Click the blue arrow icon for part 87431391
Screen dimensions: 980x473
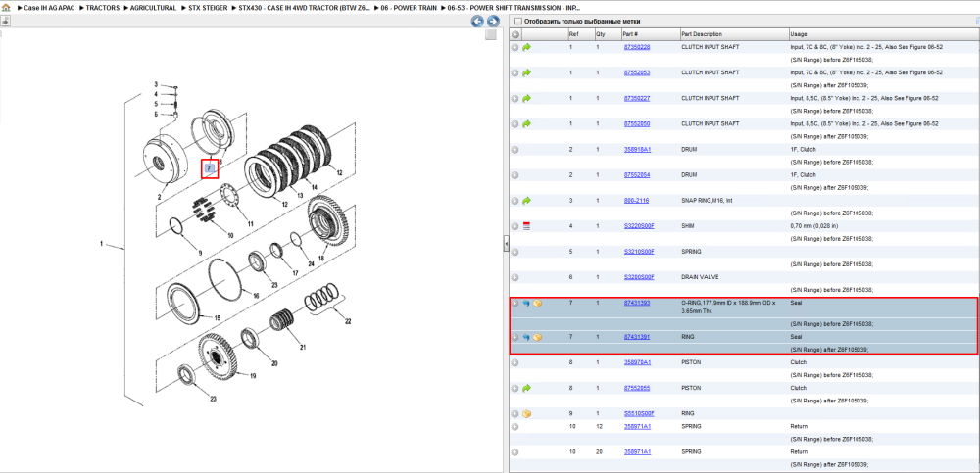tap(526, 337)
